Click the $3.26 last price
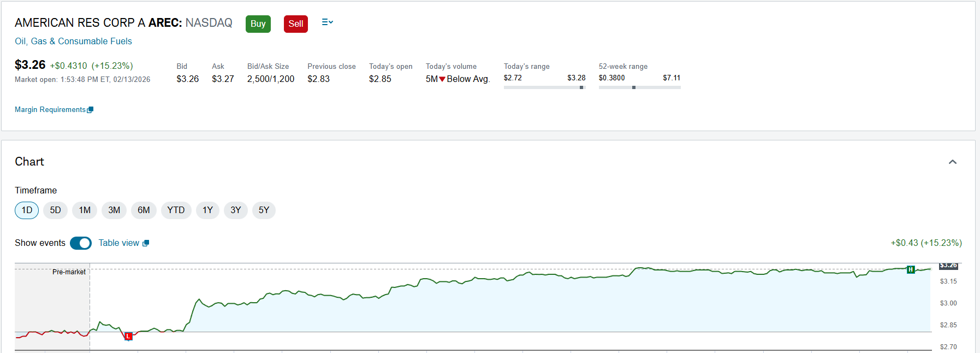 coord(30,65)
